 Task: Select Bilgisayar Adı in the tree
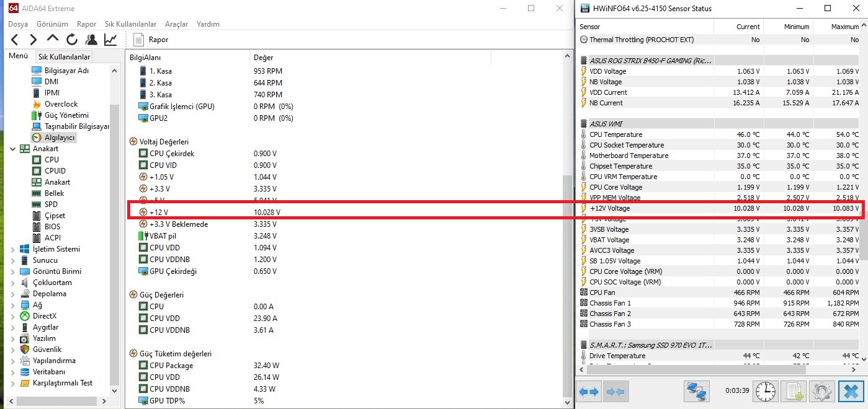click(66, 71)
